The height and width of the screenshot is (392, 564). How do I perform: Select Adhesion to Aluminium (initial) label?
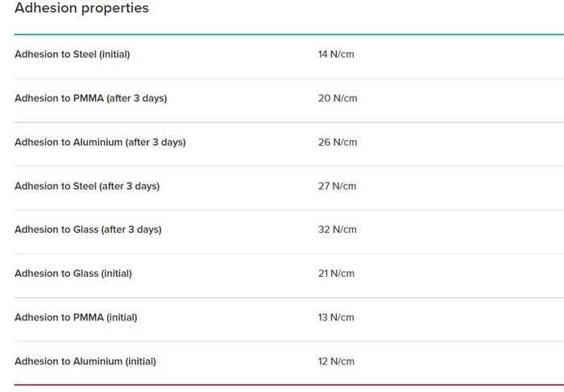point(85,361)
